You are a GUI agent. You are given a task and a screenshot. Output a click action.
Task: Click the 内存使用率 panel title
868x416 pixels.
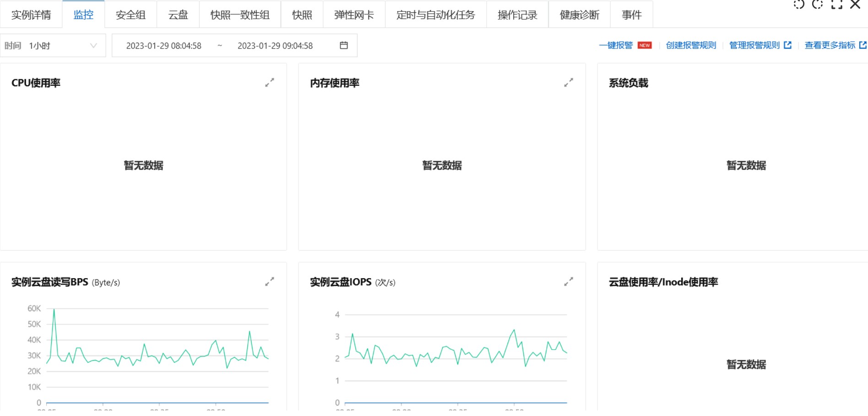coord(335,83)
